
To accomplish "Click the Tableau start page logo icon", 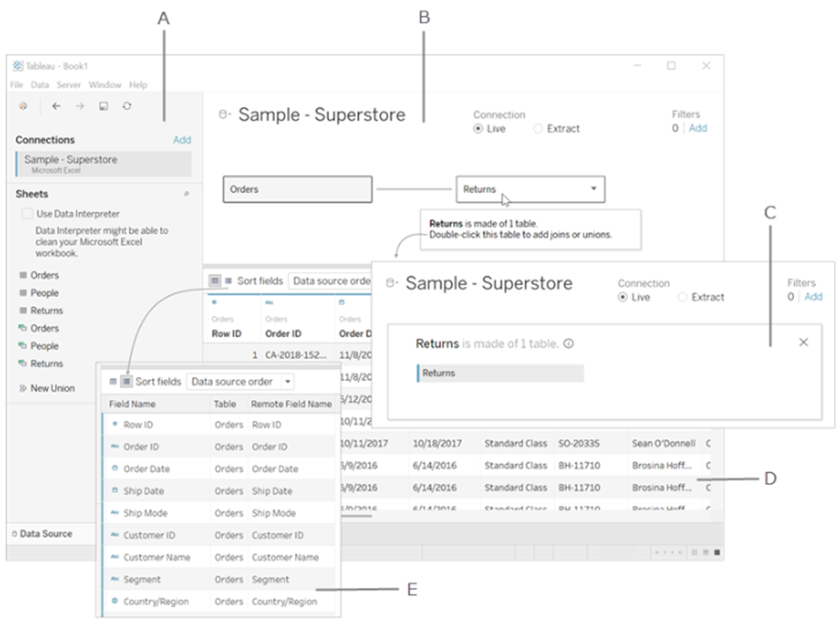I will pos(23,106).
